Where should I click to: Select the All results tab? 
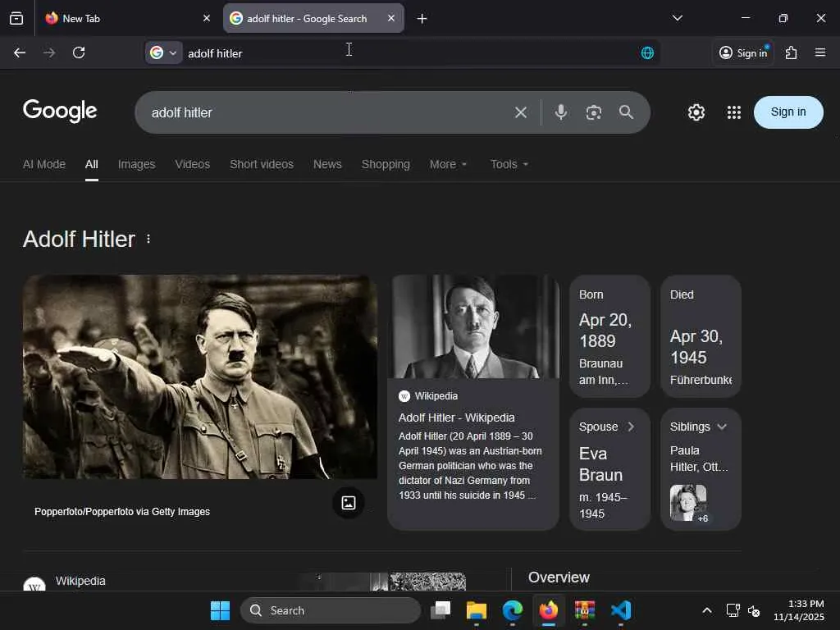tap(92, 164)
